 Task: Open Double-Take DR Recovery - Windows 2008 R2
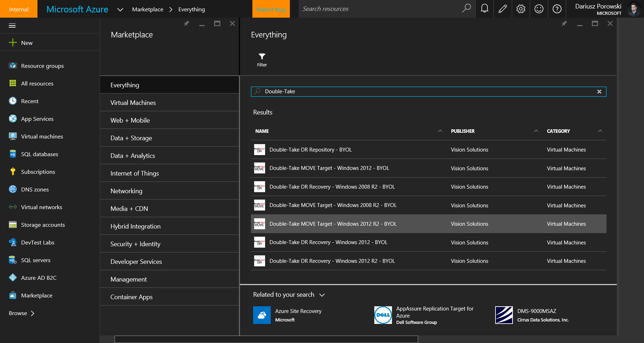coord(428,187)
